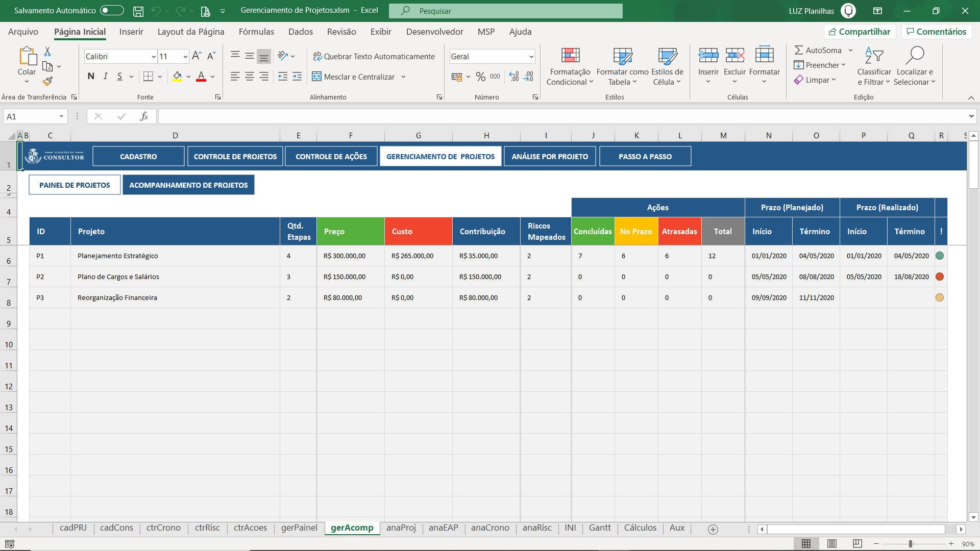Viewport: 980px width, 551px height.
Task: Expand font size dropdown field
Action: (185, 57)
